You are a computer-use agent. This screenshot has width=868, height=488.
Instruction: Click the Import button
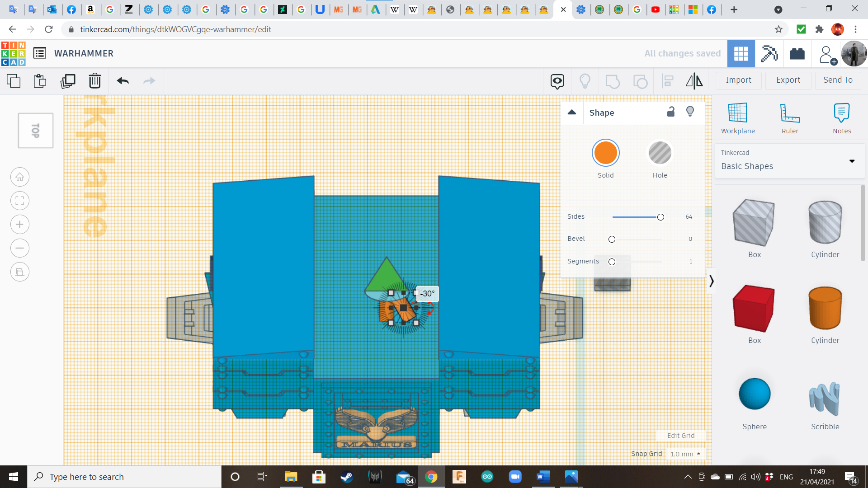click(738, 80)
